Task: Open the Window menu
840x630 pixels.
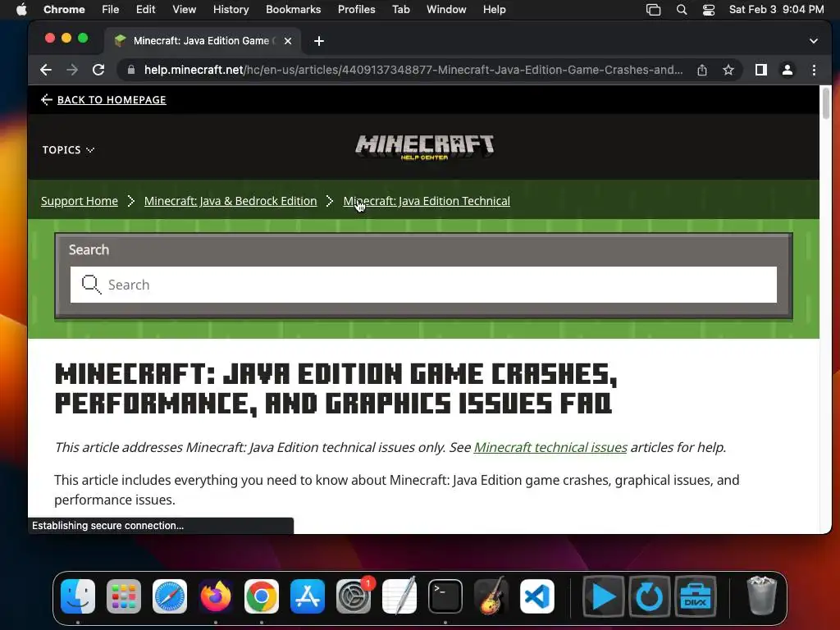Action: (x=446, y=10)
